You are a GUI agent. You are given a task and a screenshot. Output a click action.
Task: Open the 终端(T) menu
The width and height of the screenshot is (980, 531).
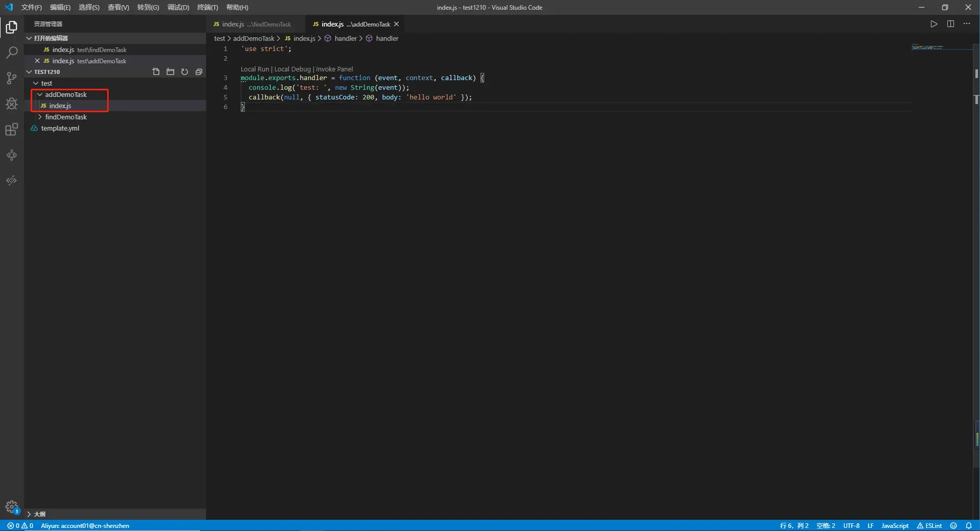(x=208, y=8)
